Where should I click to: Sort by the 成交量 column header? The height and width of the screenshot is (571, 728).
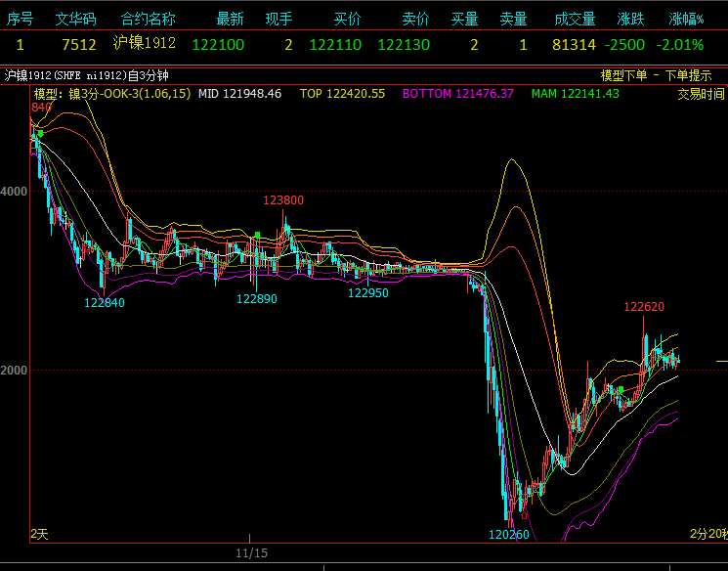(x=575, y=19)
